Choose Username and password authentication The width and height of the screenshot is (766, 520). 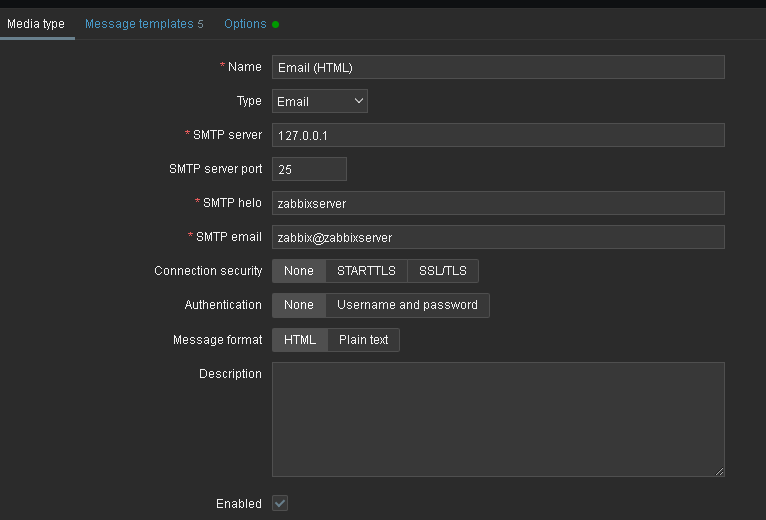click(407, 305)
